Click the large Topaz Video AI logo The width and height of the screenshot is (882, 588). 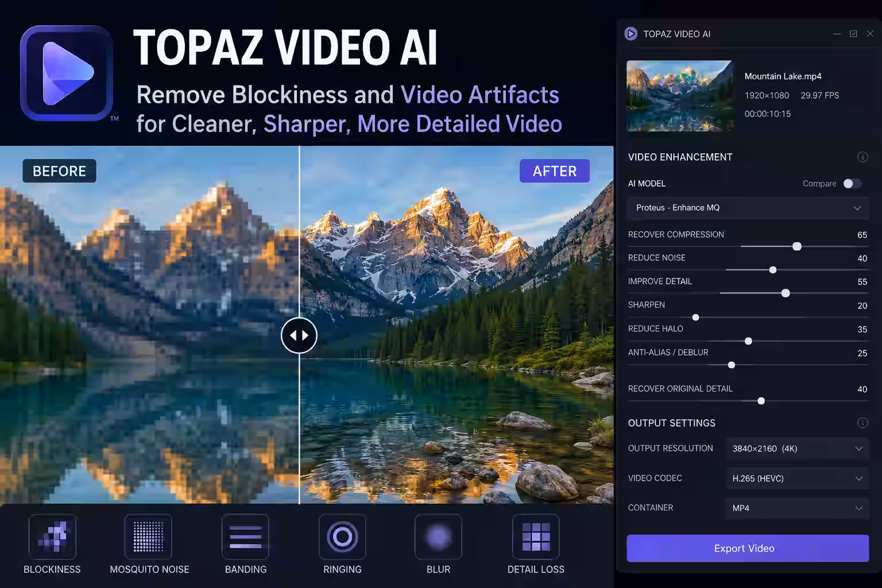(67, 73)
